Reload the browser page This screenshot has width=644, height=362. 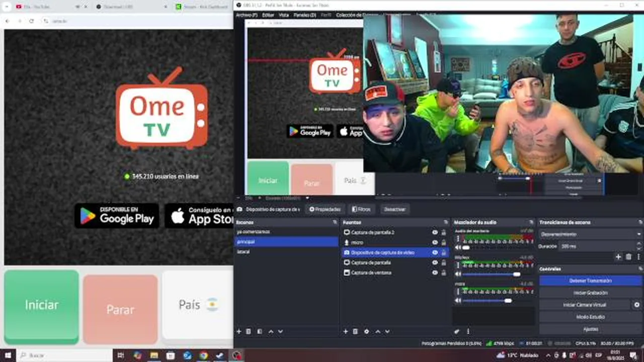click(31, 21)
